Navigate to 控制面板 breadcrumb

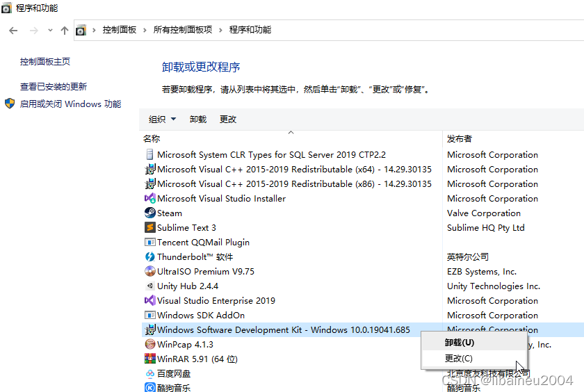[x=120, y=30]
